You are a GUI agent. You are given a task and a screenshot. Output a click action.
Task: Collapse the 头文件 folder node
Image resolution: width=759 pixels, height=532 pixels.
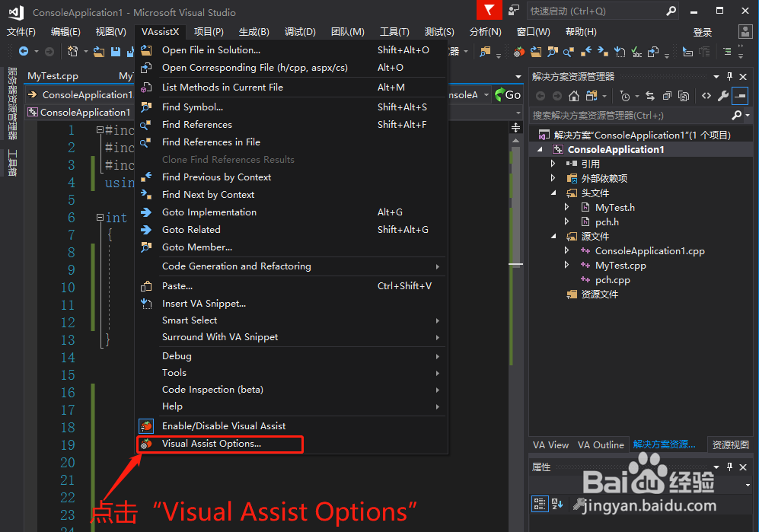point(553,193)
